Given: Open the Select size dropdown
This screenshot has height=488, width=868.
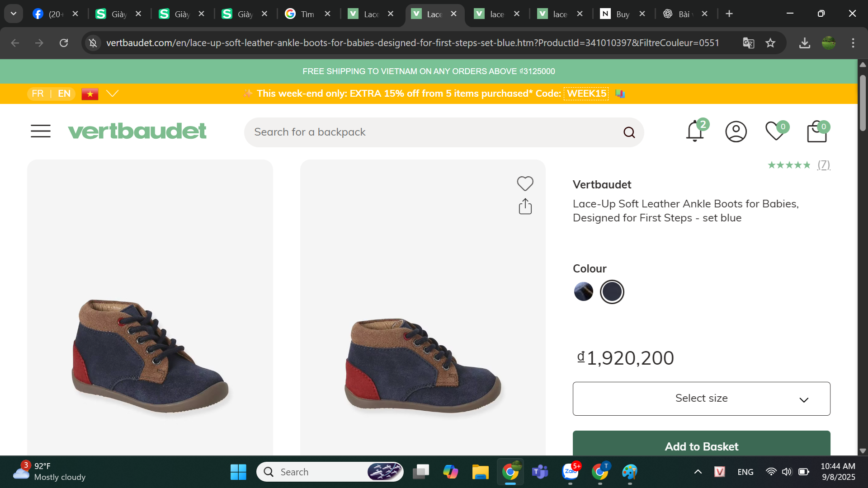Looking at the screenshot, I should 701,399.
